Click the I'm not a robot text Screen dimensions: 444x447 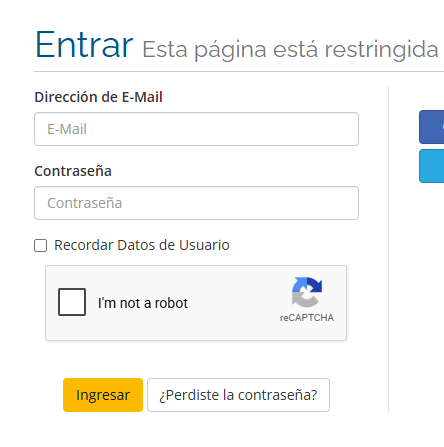click(x=143, y=303)
